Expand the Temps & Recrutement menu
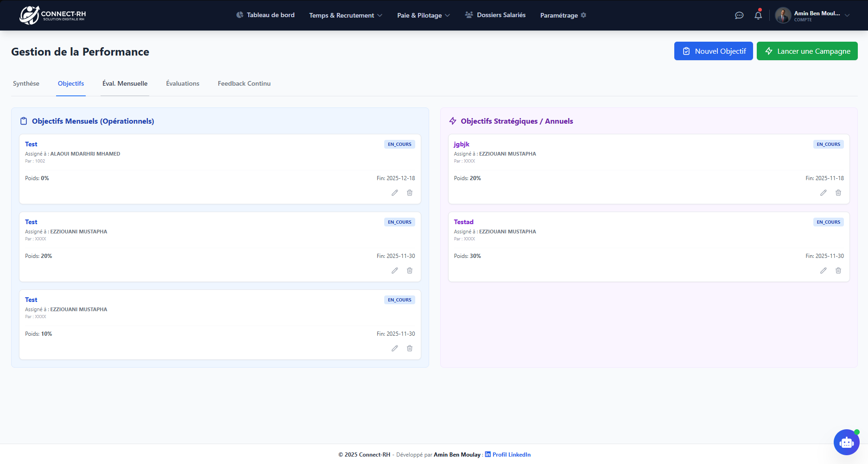Image resolution: width=868 pixels, height=464 pixels. tap(346, 15)
